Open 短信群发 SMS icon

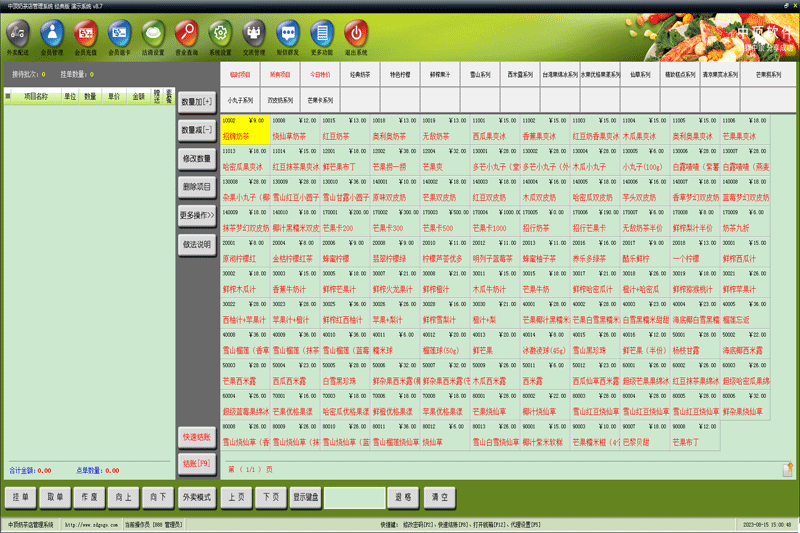click(288, 37)
